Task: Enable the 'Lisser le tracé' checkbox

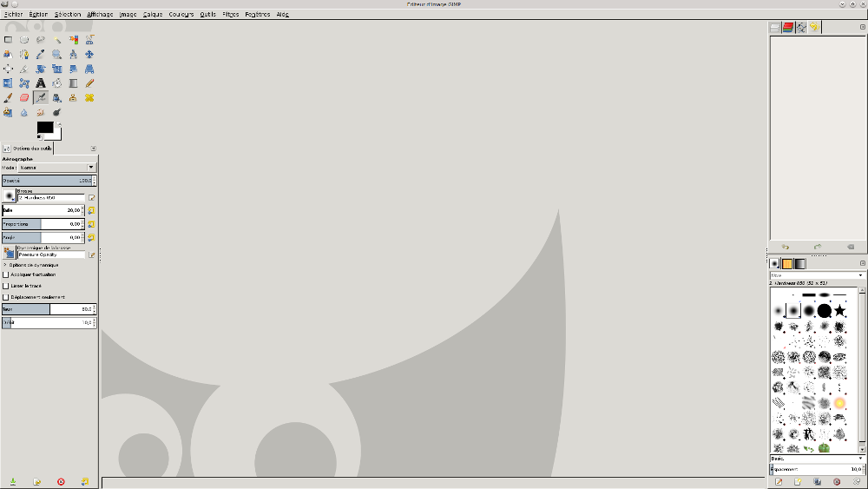Action: point(5,286)
